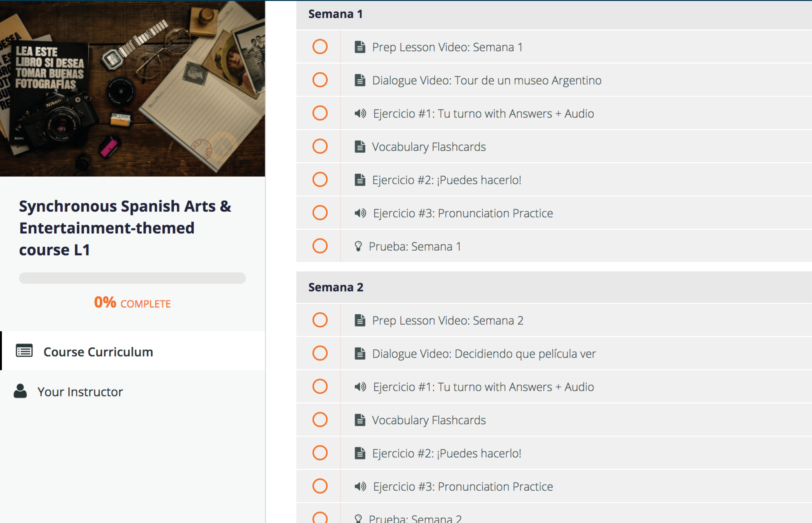
Task: Click speaker icon for Semana 1 Ejercicio #1
Action: point(360,113)
